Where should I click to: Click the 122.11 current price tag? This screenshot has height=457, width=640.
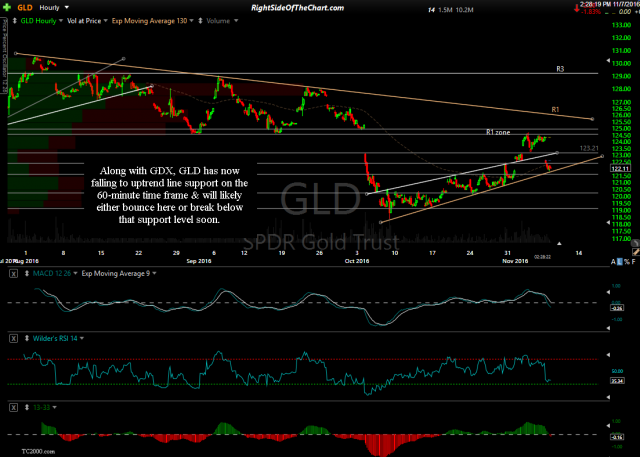620,168
